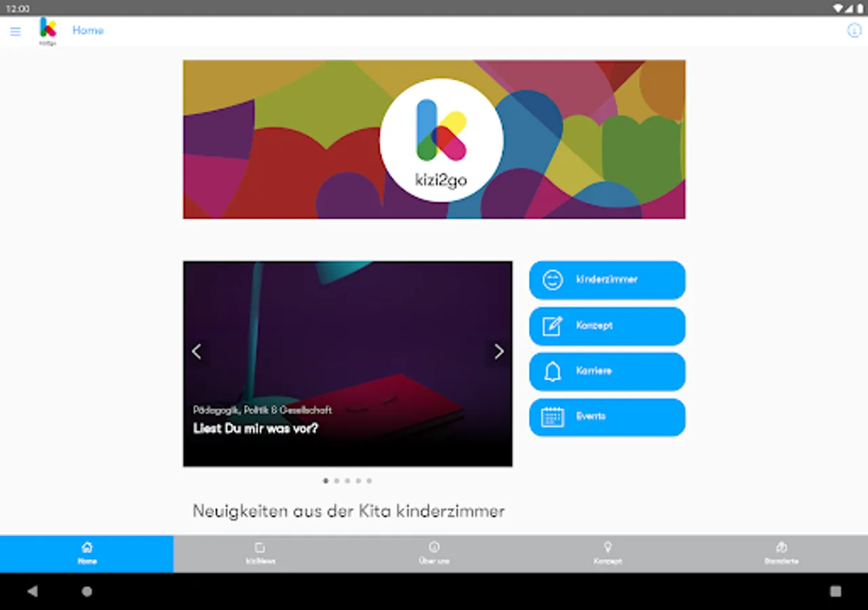Click 'Pädagogik, Politik & Gesellschaft' category label
This screenshot has width=868, height=610.
[x=262, y=410]
